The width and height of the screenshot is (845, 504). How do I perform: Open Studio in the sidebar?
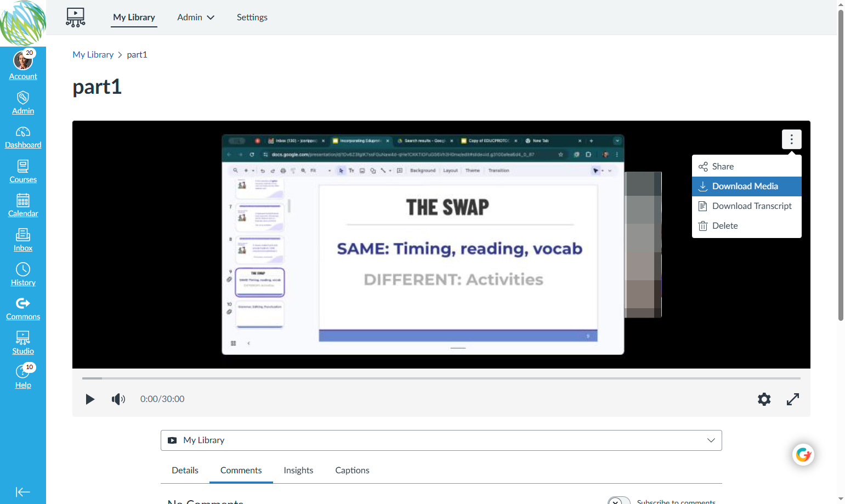[x=23, y=343]
